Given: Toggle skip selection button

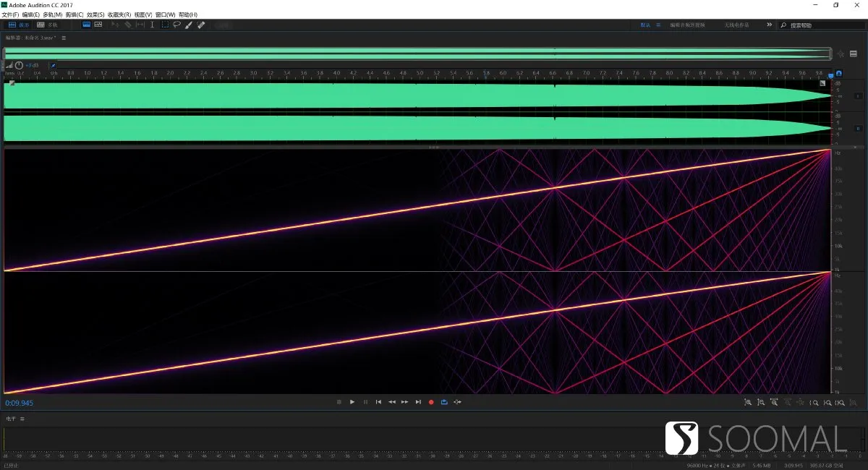Looking at the screenshot, I should click(457, 401).
